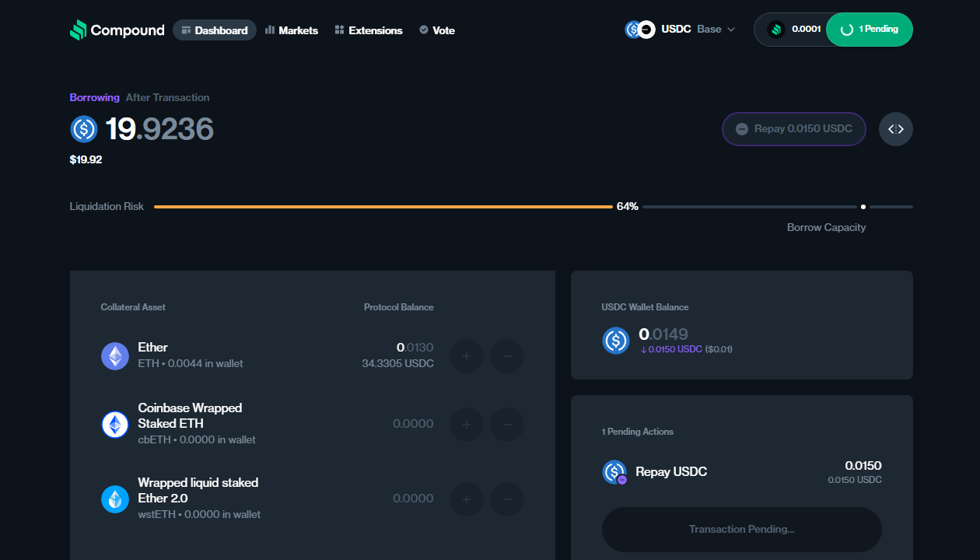Click the Compound logo
980x560 pixels.
[x=117, y=30]
